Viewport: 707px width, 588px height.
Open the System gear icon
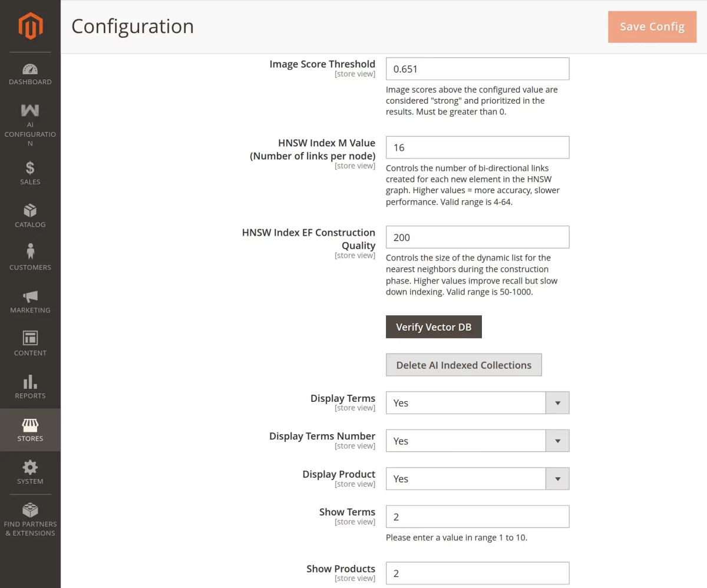(30, 467)
